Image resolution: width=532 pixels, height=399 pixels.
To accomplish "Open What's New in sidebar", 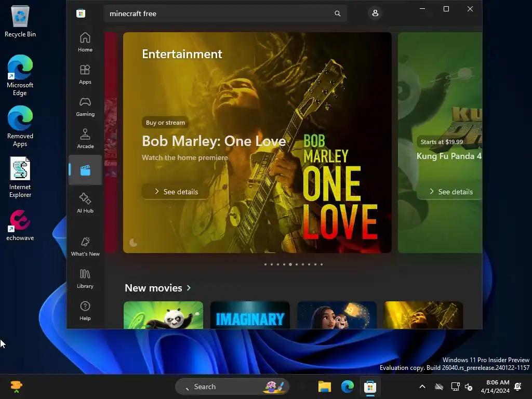I will point(85,246).
